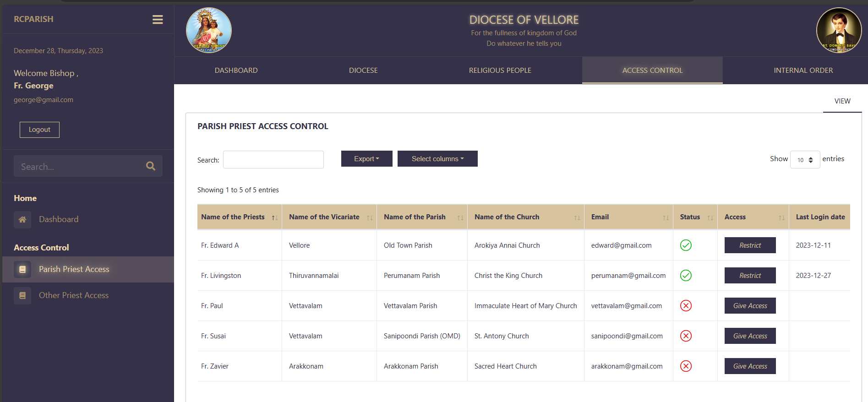This screenshot has height=402, width=868.
Task: Open the Show entries count selector
Action: point(805,160)
